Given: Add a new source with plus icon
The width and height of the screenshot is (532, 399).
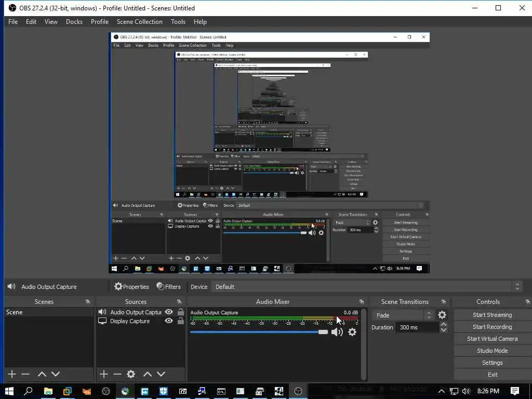Looking at the screenshot, I should tap(104, 374).
